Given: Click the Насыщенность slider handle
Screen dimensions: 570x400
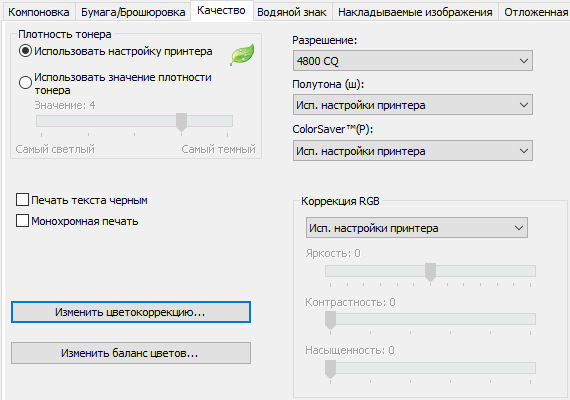Looking at the screenshot, I should [330, 369].
